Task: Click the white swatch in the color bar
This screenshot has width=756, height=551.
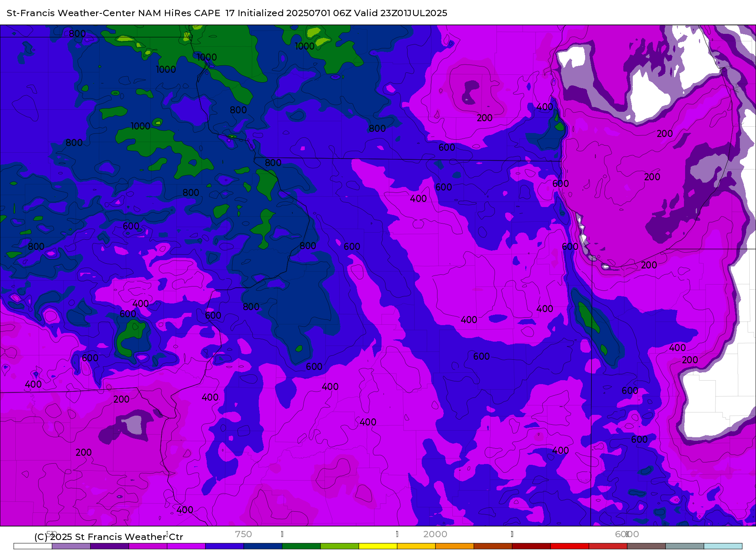Action: 33,546
